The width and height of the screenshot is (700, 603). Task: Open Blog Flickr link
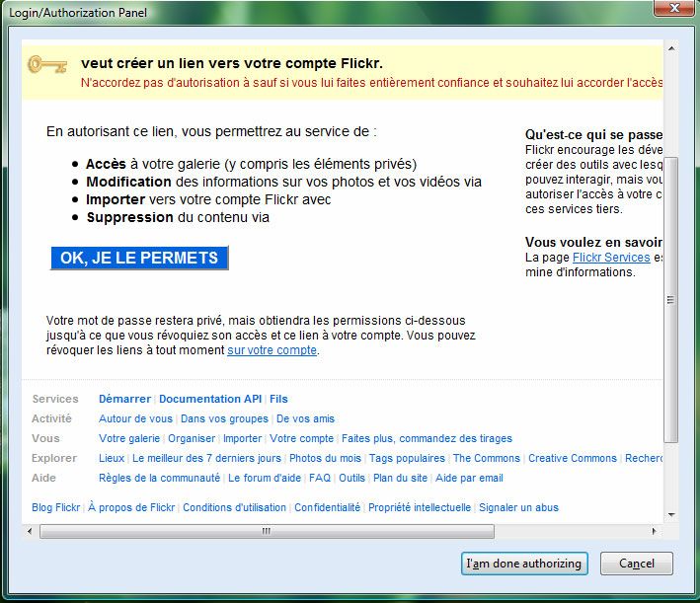pyautogui.click(x=56, y=507)
